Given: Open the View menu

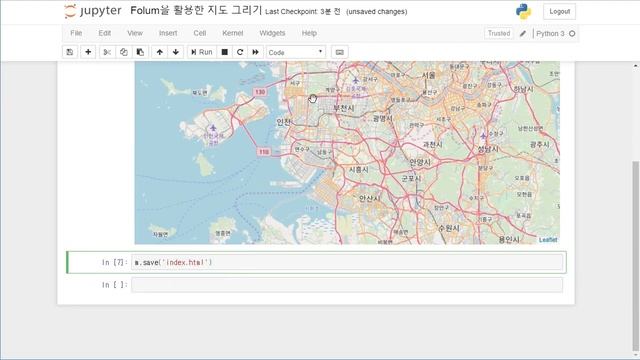Looking at the screenshot, I should 135,33.
